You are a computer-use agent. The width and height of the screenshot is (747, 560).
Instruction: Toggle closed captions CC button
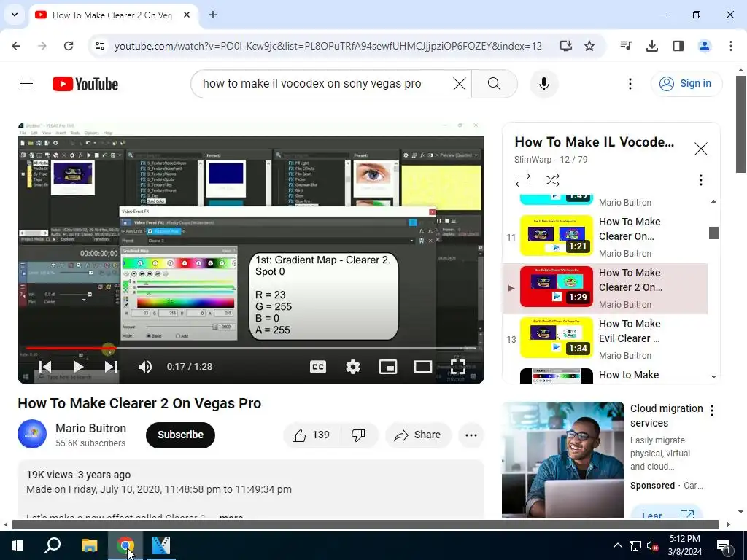point(318,366)
